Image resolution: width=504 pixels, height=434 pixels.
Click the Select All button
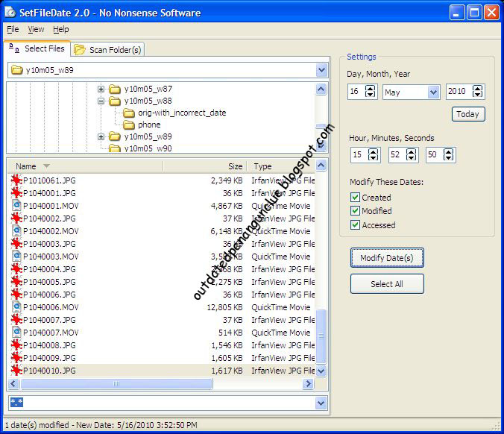[x=387, y=284]
